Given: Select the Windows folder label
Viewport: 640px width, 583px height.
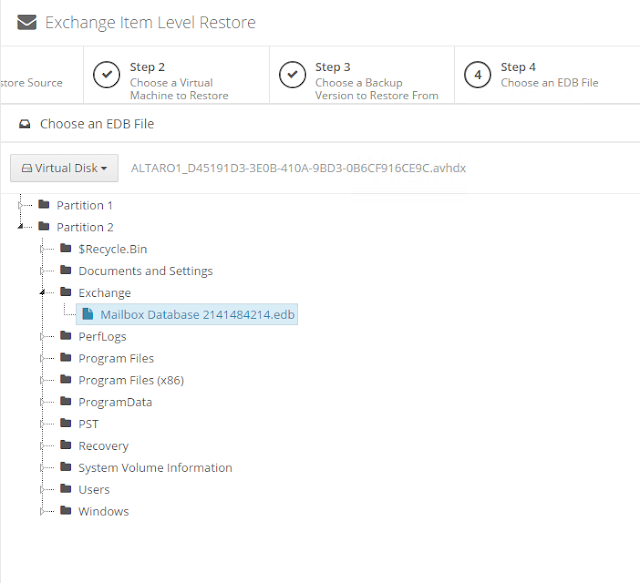Looking at the screenshot, I should pyautogui.click(x=103, y=512).
